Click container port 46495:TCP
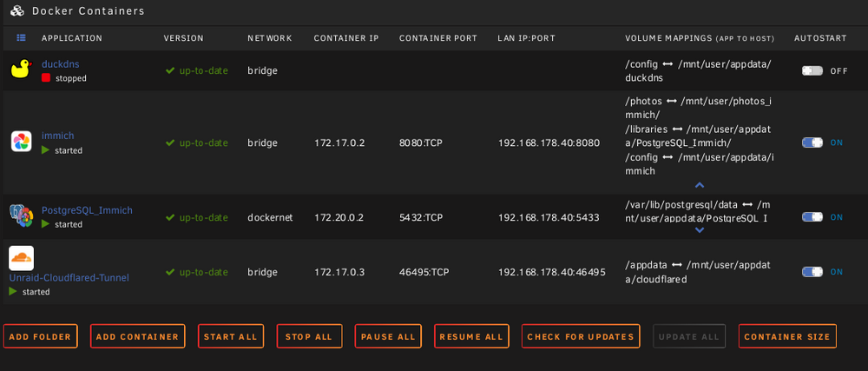The height and width of the screenshot is (371, 868). point(424,273)
